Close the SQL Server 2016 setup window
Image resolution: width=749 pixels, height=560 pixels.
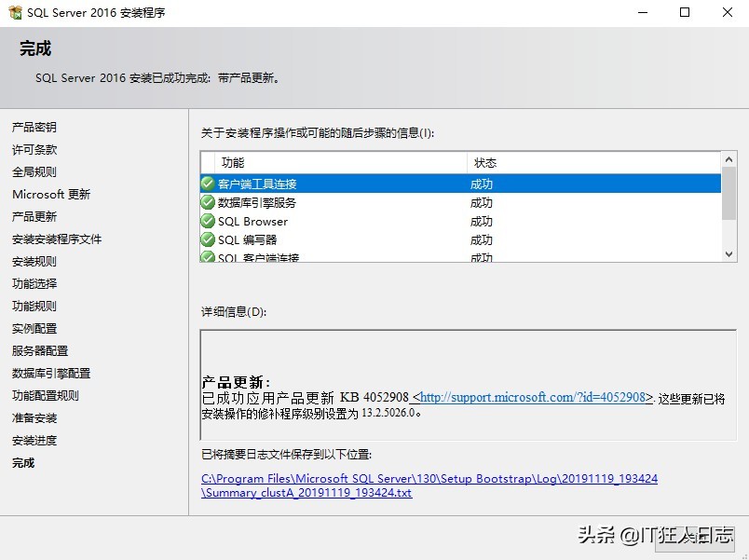point(727,12)
